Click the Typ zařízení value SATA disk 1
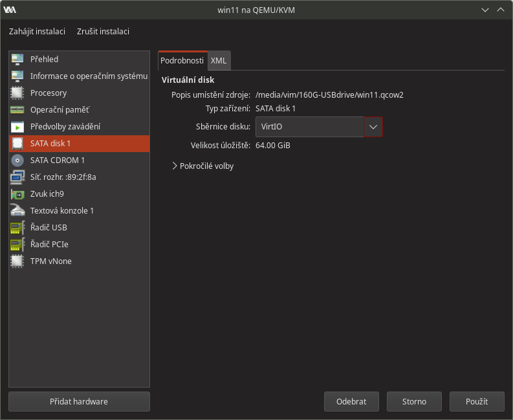Image resolution: width=513 pixels, height=420 pixels. click(x=276, y=108)
